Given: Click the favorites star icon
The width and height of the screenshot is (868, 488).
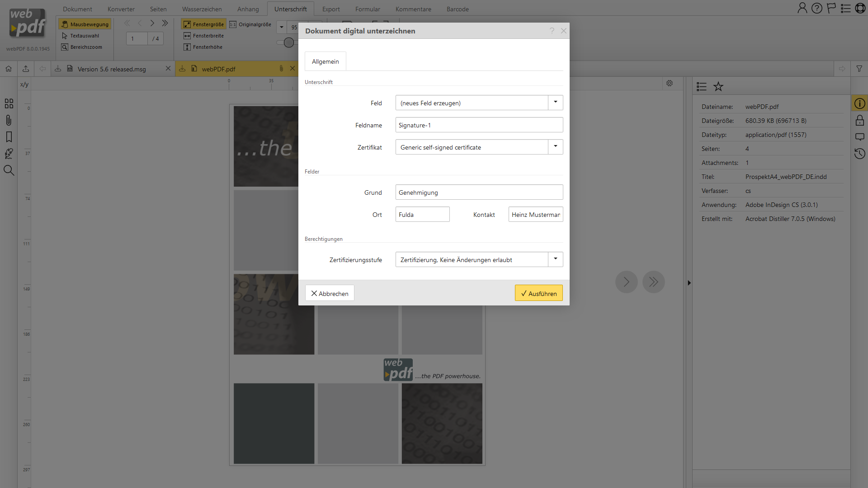Looking at the screenshot, I should [718, 86].
